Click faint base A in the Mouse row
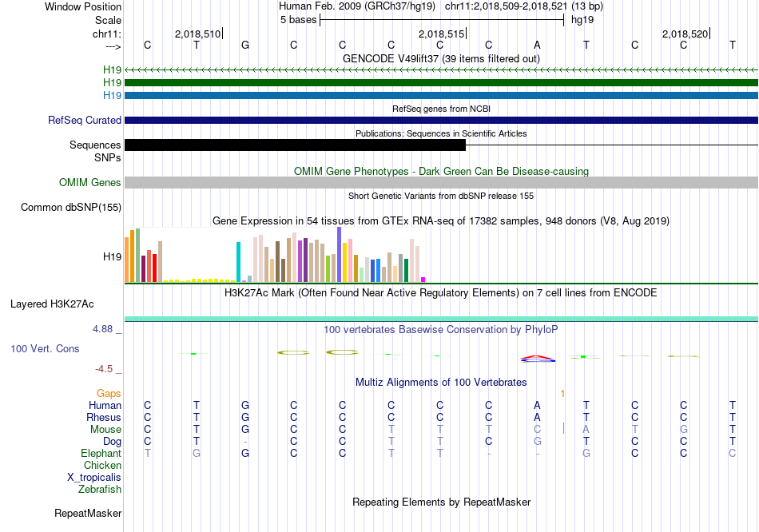The width and height of the screenshot is (759, 532). pyautogui.click(x=586, y=430)
